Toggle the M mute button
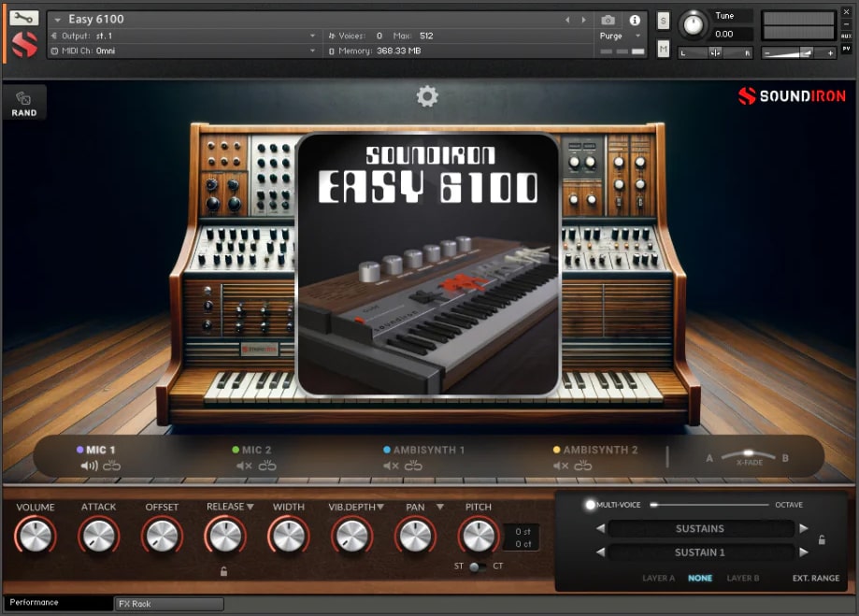This screenshot has height=616, width=859. [x=664, y=50]
